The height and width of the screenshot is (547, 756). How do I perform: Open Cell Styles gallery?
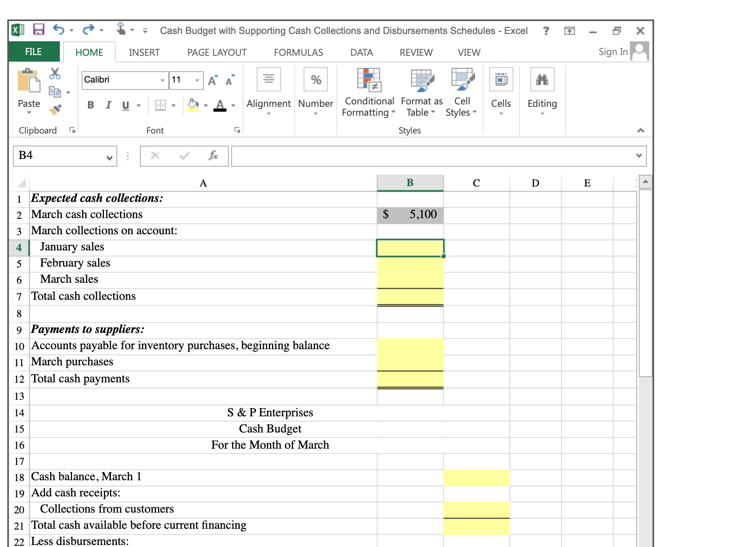point(462,93)
